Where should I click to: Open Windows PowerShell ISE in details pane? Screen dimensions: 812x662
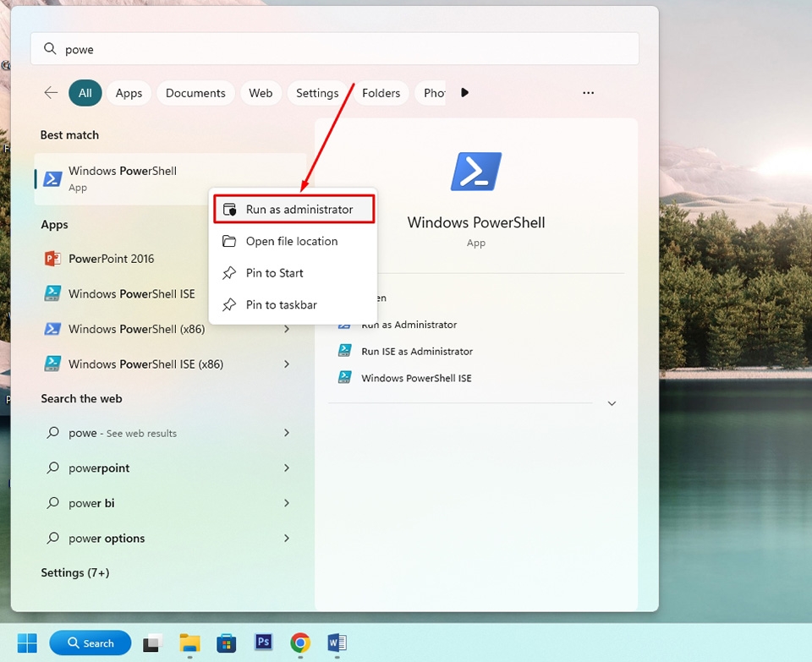[416, 378]
